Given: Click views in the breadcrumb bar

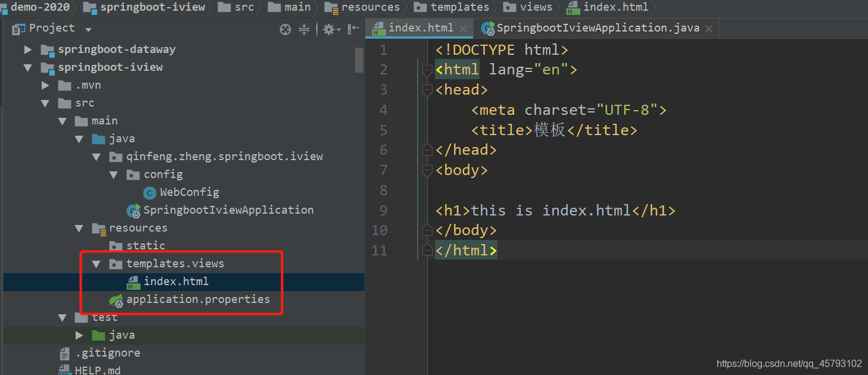Looking at the screenshot, I should [536, 7].
